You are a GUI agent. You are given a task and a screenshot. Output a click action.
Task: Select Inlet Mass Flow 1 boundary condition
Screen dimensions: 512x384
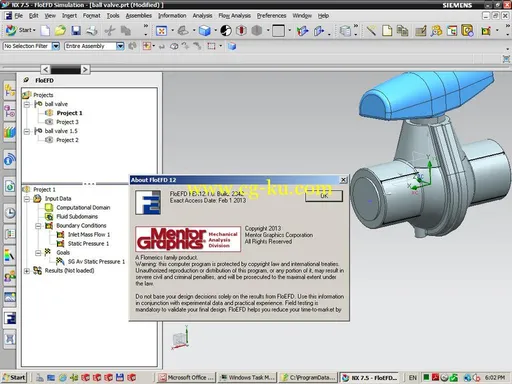[x=89, y=235]
